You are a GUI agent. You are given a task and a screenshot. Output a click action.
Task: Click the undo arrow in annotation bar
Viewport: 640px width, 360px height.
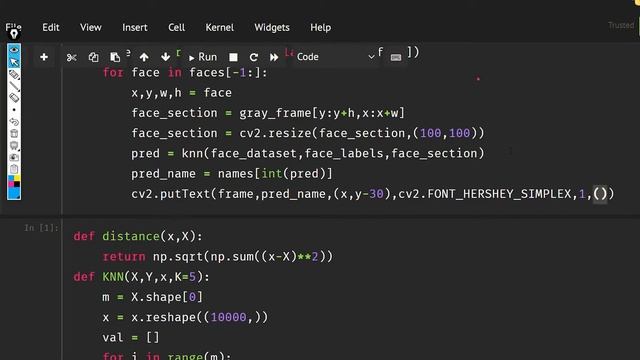(x=14, y=122)
